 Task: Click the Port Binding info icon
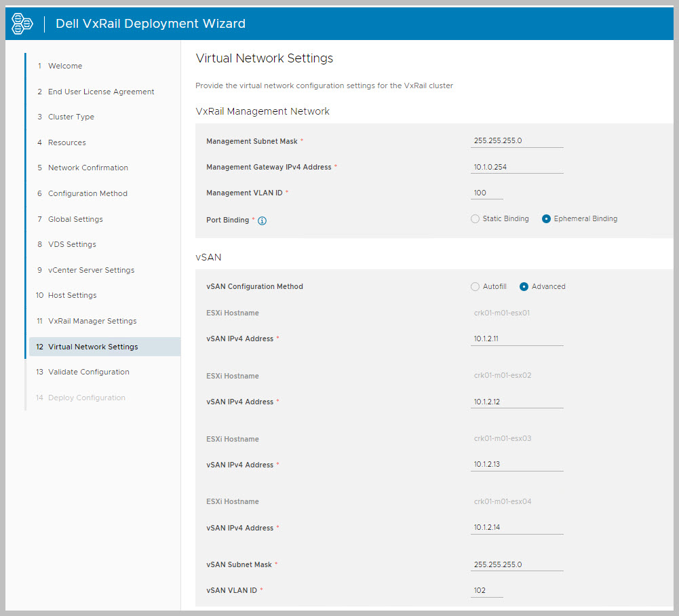point(262,220)
